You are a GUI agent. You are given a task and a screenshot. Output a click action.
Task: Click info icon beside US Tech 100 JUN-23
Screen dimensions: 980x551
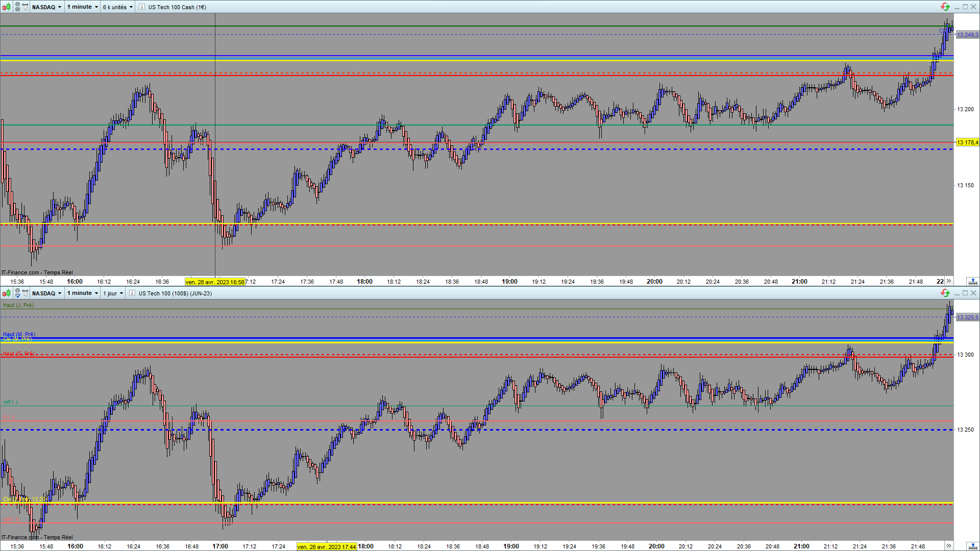(132, 293)
